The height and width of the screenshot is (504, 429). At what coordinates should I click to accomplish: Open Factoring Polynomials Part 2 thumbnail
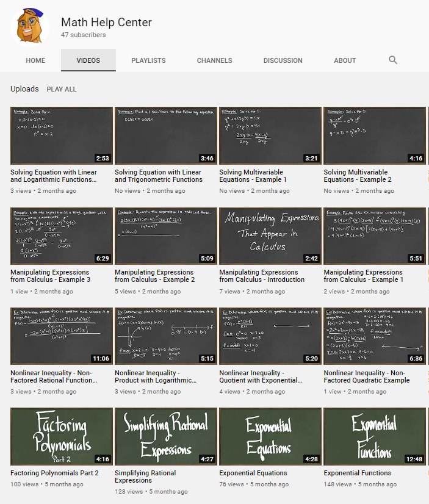point(62,436)
